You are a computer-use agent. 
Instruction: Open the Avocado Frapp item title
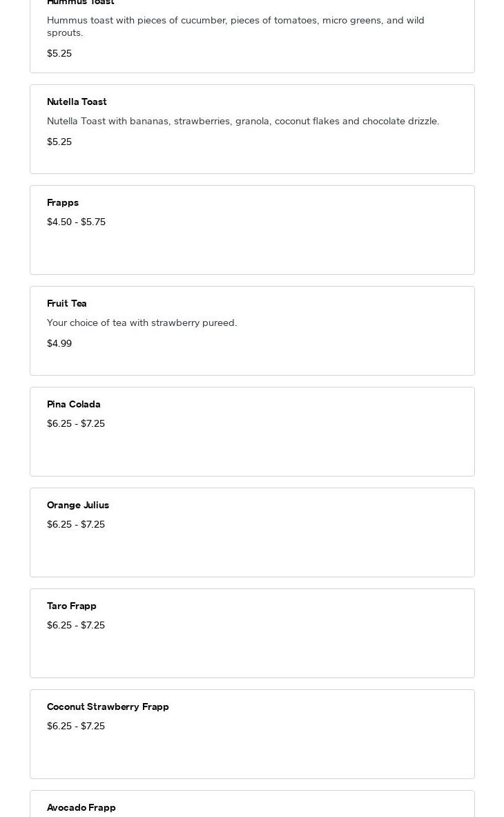pyautogui.click(x=81, y=807)
